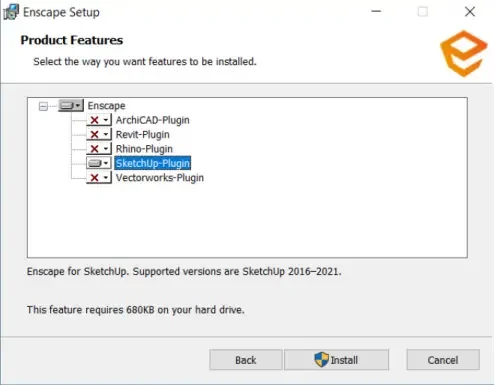Select the highlighted SketchUp-Plugin item
495x385 pixels.
153,163
